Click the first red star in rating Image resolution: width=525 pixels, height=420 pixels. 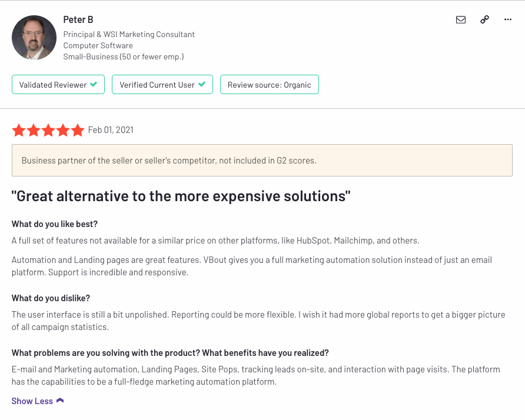tap(19, 130)
